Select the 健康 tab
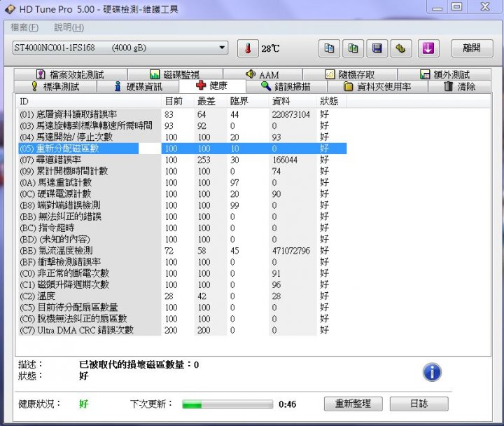The width and height of the screenshot is (504, 426). pyautogui.click(x=213, y=85)
